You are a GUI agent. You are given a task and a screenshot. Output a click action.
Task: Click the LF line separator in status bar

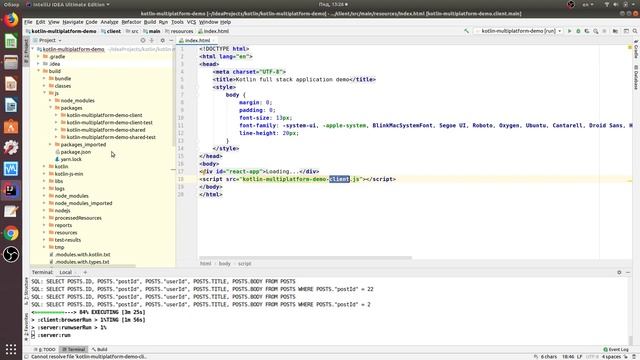(579, 357)
